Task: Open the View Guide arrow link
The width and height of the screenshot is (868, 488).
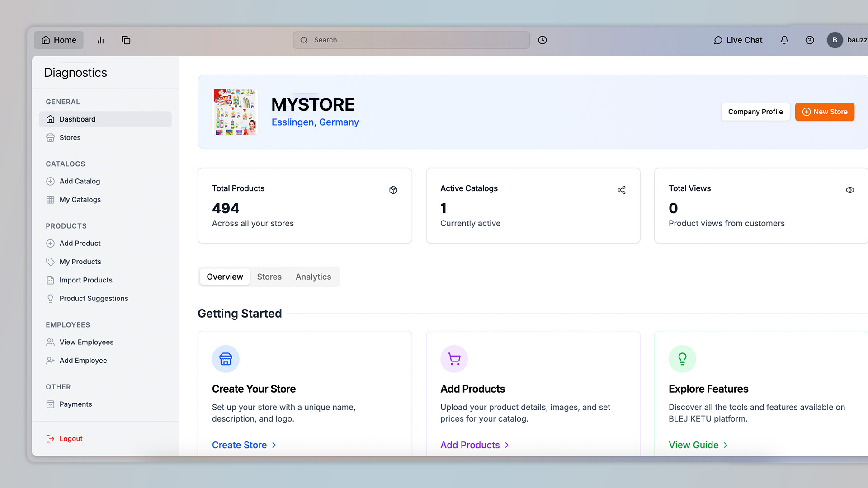Action: tap(698, 445)
